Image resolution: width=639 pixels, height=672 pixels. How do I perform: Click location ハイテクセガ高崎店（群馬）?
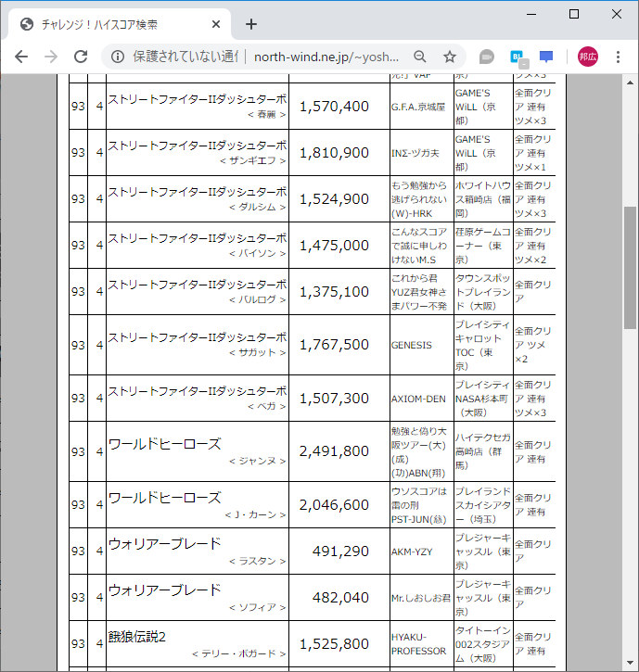click(x=483, y=451)
